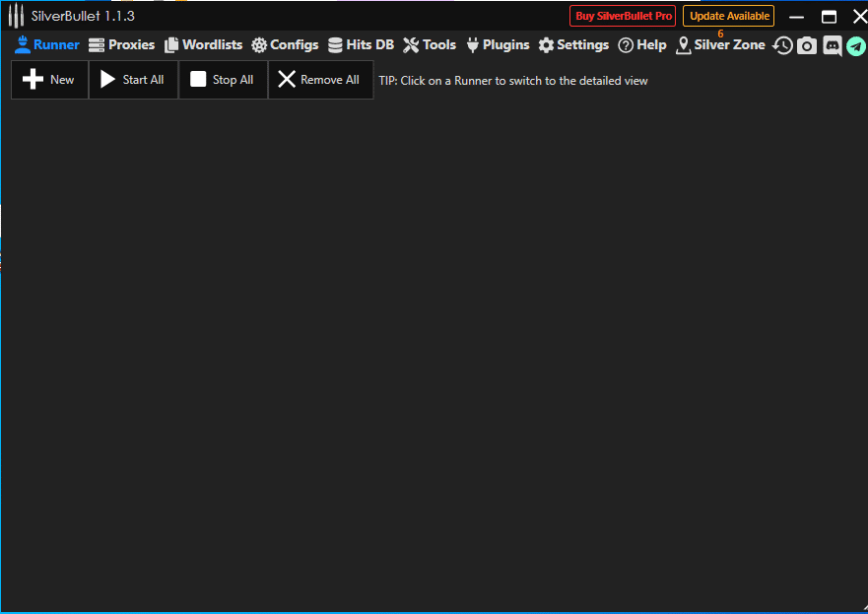The width and height of the screenshot is (868, 614).
Task: Create a New runner
Action: (x=49, y=80)
